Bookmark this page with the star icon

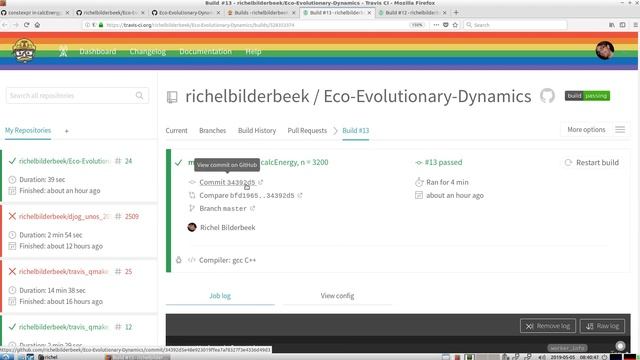coord(455,25)
